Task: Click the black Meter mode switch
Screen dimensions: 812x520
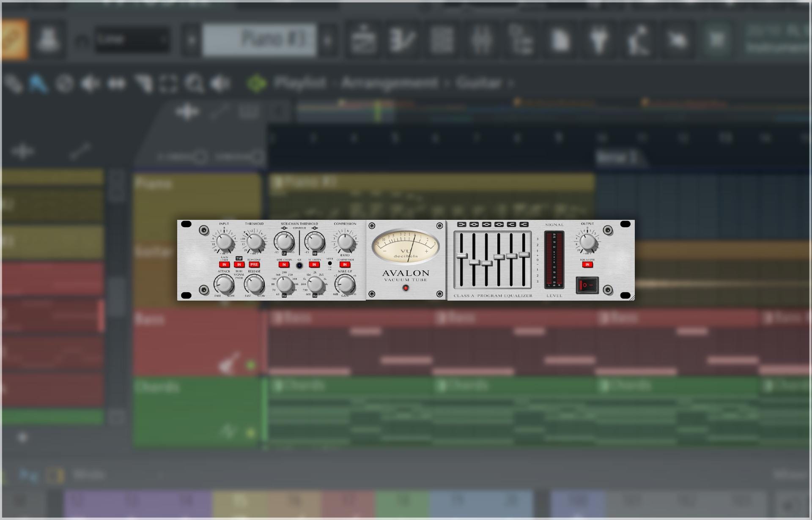Action: 330,263
